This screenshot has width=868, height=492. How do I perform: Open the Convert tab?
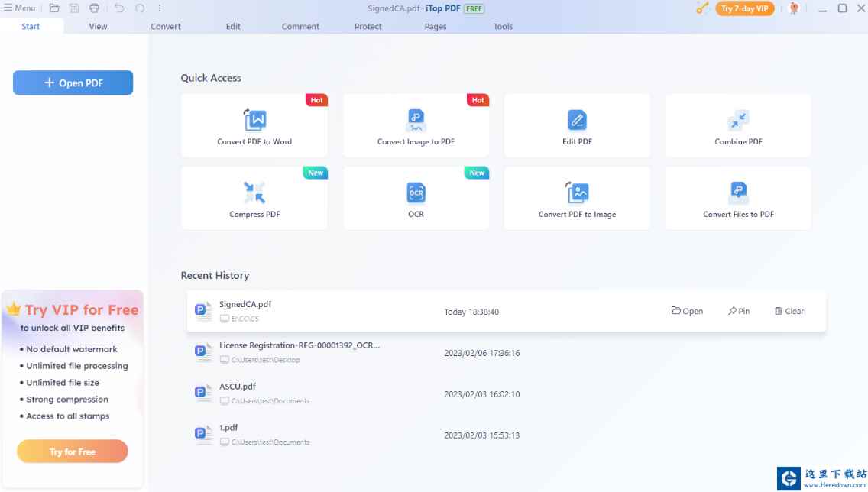tap(166, 27)
